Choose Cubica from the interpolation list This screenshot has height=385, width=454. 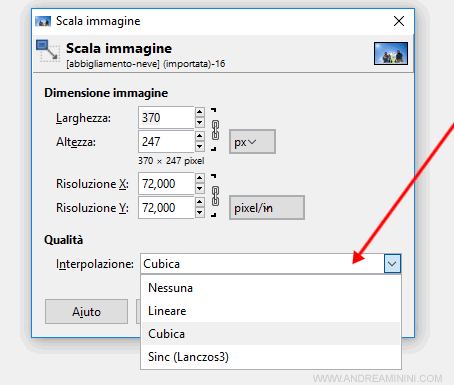pos(271,334)
